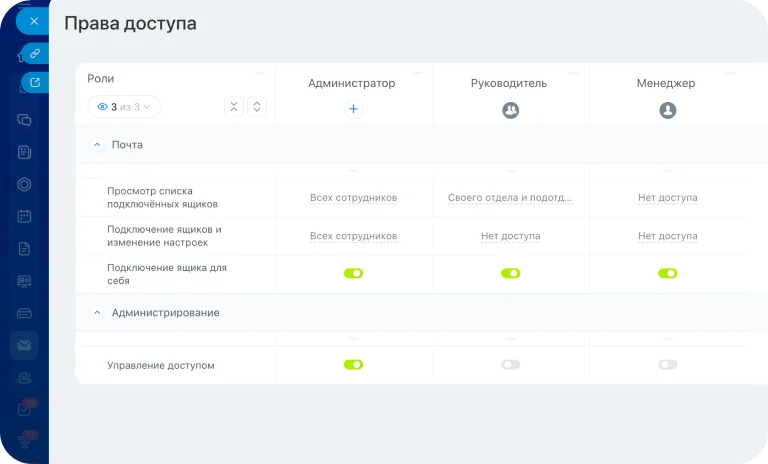Open page in new window icon

[x=35, y=83]
